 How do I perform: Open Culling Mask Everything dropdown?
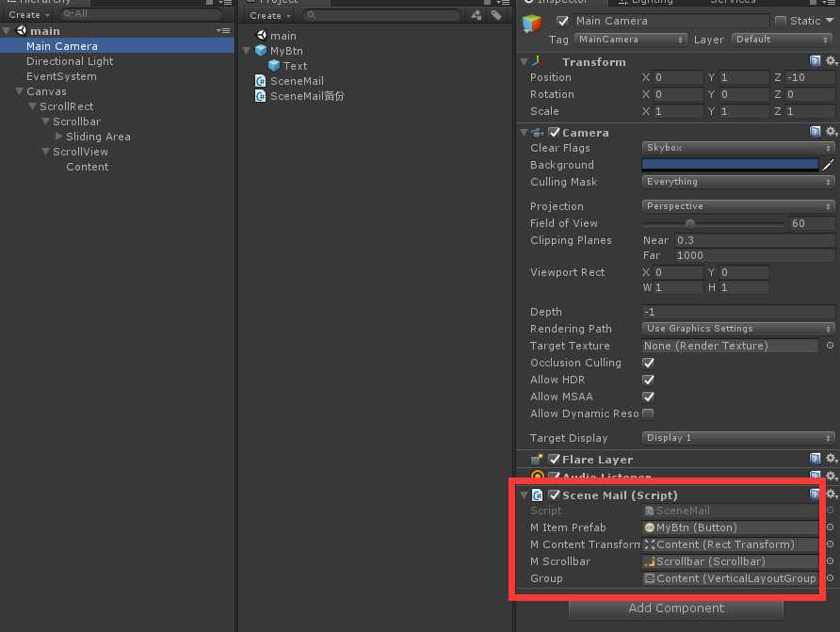pyautogui.click(x=738, y=182)
